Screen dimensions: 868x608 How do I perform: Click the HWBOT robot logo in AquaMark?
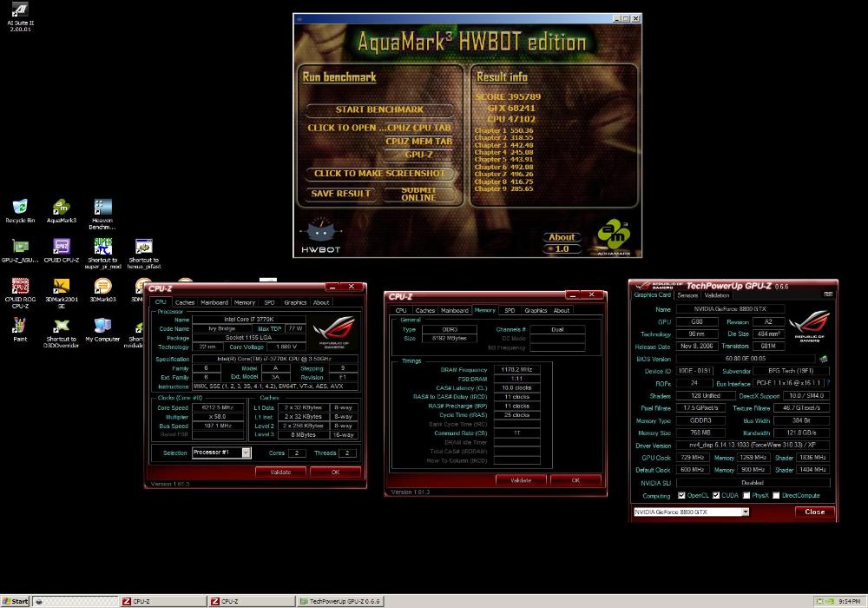pyautogui.click(x=320, y=235)
